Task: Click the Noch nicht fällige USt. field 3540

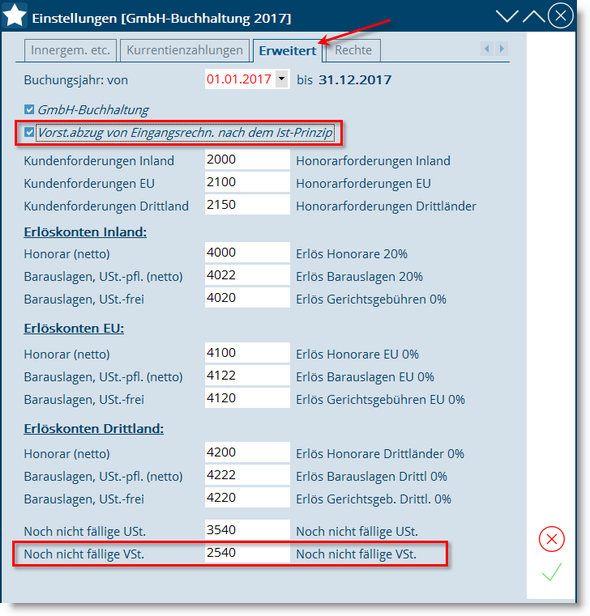Action: click(x=247, y=530)
